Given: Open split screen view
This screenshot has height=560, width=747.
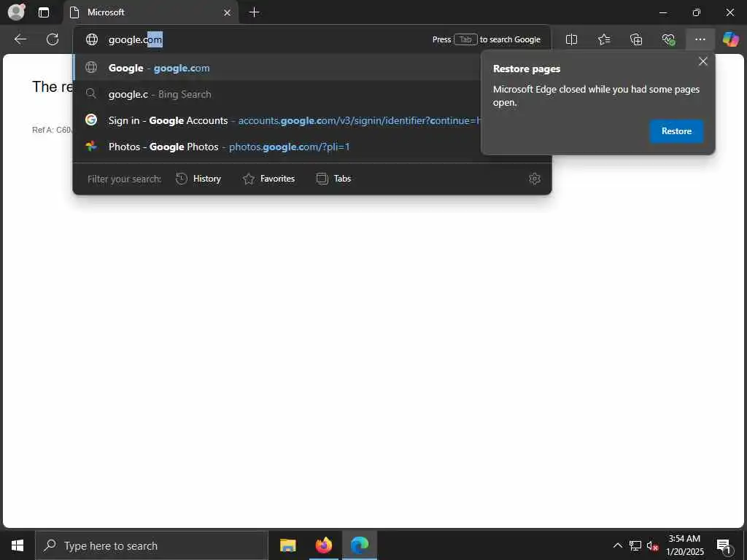Looking at the screenshot, I should coord(571,39).
